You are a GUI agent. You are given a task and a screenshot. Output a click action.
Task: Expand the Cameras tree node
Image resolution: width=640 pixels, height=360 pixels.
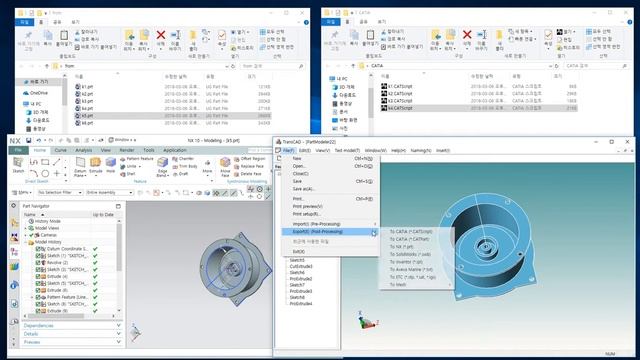(26, 235)
